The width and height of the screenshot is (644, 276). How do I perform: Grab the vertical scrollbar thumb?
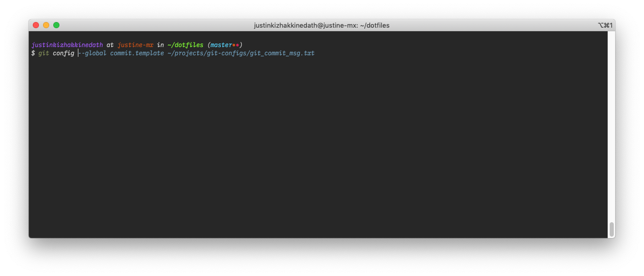[x=611, y=229]
